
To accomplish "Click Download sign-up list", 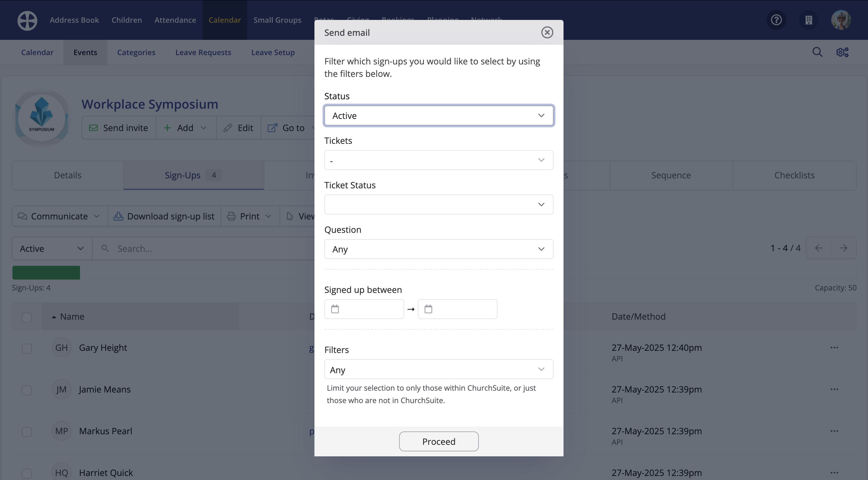I will (164, 216).
